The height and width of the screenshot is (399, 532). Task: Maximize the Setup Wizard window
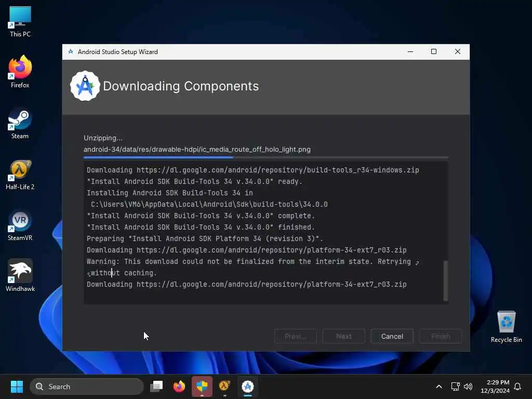[x=434, y=51]
